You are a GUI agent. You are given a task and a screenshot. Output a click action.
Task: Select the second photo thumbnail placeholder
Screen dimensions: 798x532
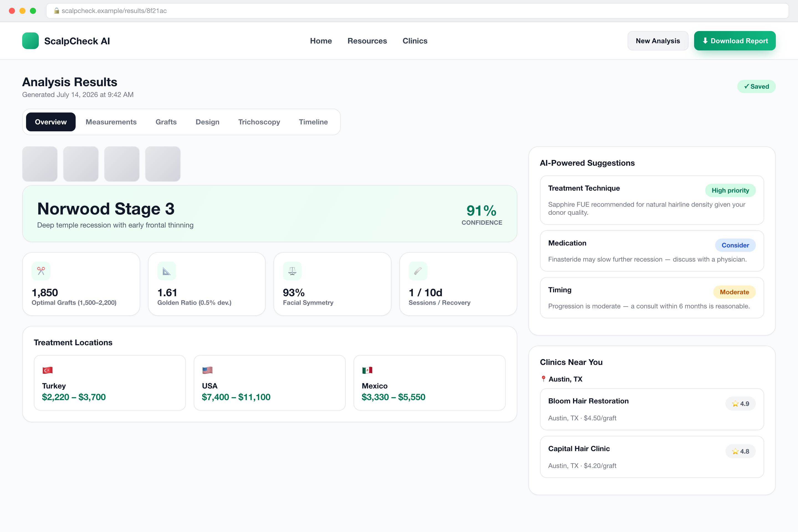[x=81, y=164]
